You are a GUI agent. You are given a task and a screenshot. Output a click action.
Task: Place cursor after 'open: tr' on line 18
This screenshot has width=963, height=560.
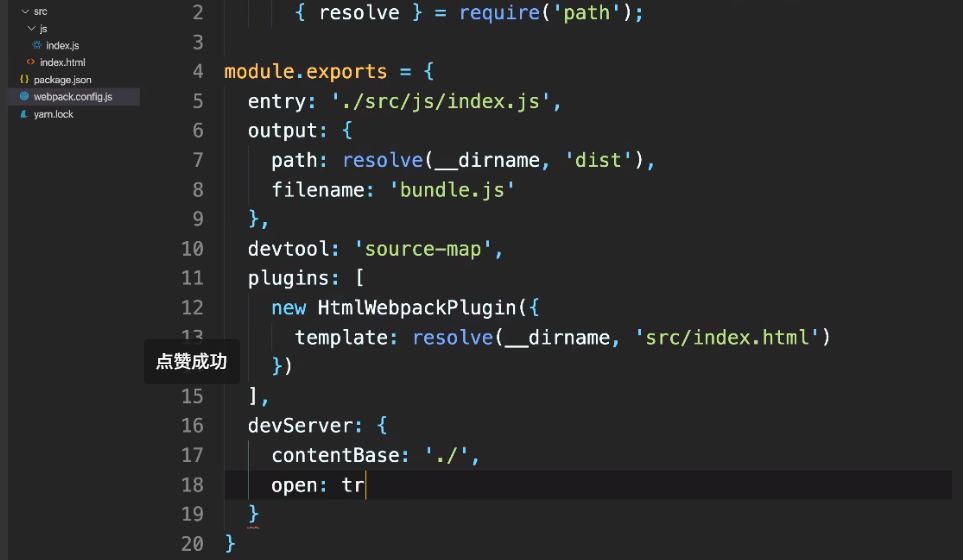point(365,485)
